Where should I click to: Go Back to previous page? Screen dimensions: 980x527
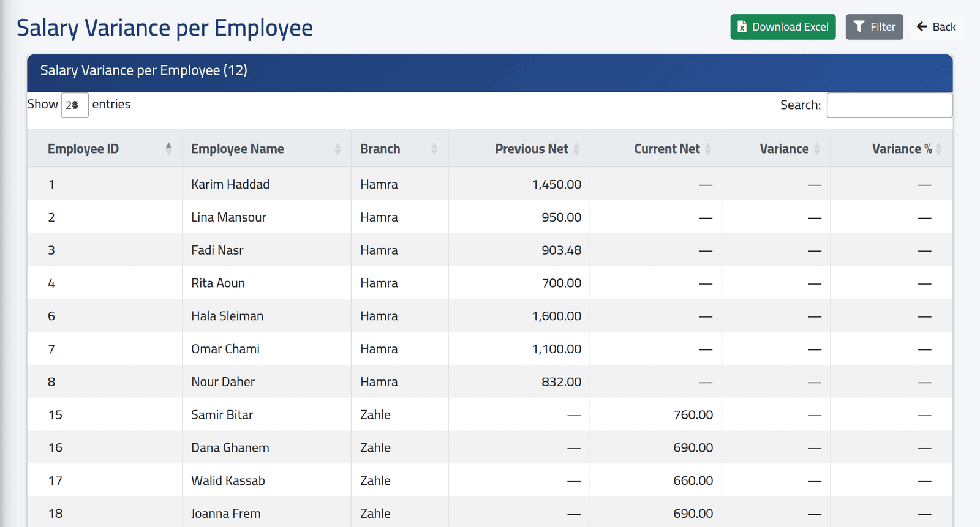click(936, 27)
